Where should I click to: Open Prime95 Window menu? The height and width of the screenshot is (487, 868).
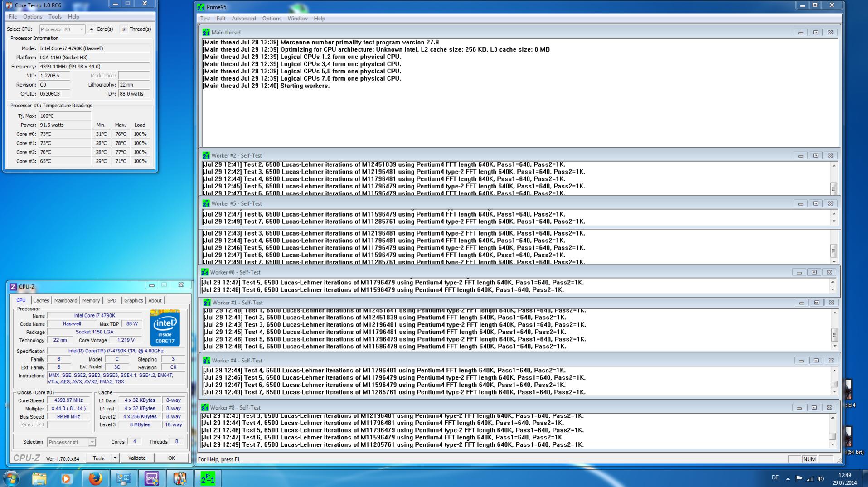[297, 19]
